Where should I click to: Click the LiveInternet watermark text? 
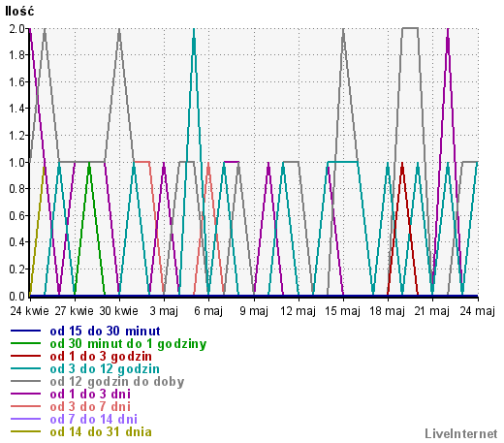pos(461,434)
